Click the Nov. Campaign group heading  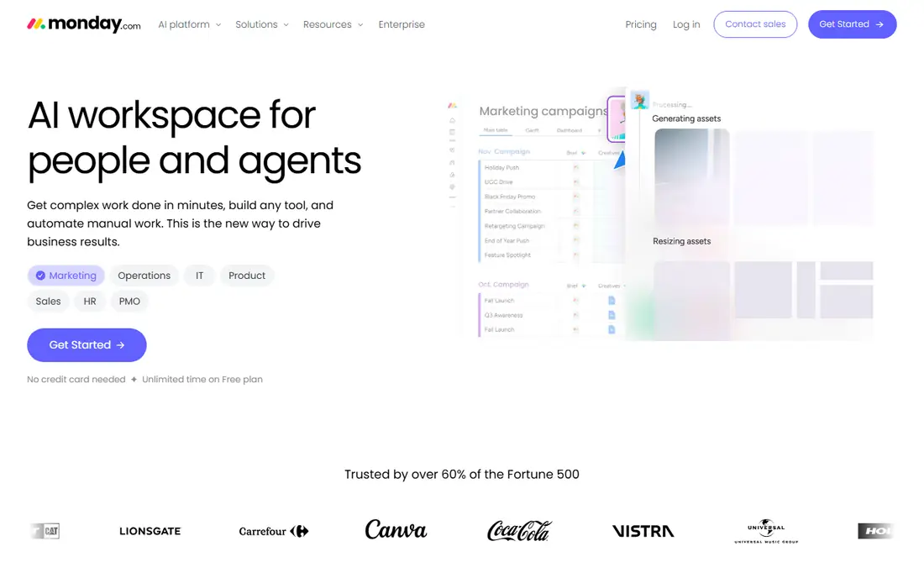click(504, 151)
